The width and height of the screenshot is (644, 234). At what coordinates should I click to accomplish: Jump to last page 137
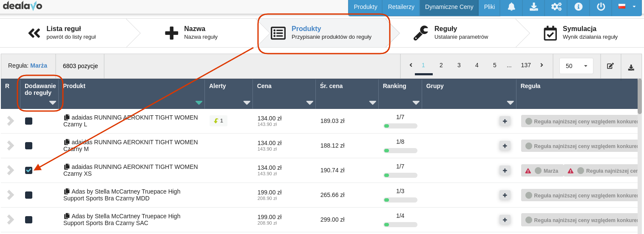point(526,65)
